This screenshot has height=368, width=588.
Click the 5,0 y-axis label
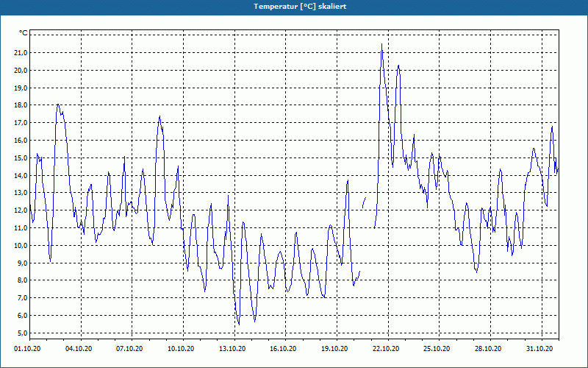point(22,333)
